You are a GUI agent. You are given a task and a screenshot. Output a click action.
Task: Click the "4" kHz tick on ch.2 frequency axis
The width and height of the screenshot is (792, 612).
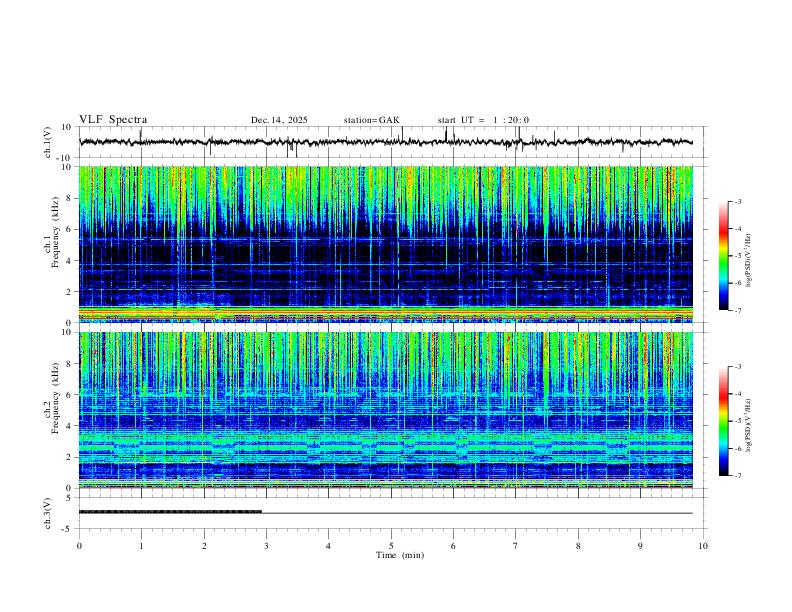click(x=71, y=426)
